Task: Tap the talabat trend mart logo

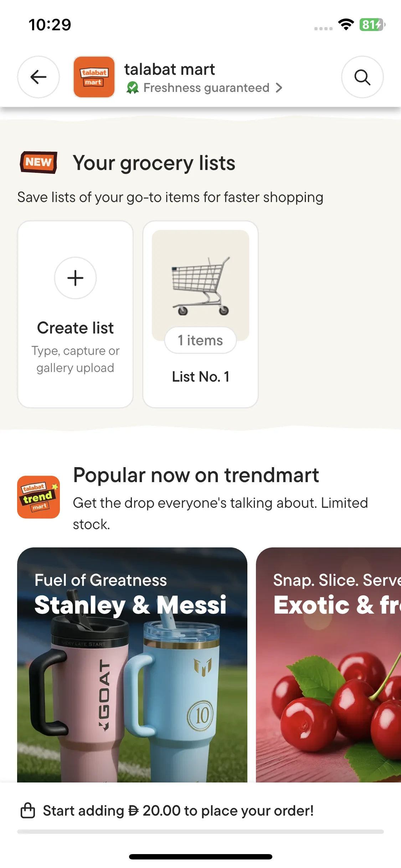Action: pos(38,497)
